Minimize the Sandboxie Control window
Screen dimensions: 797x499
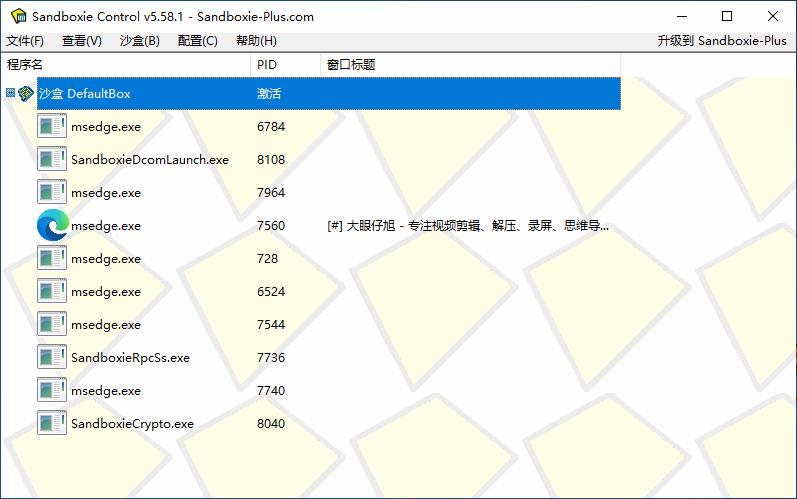click(682, 16)
